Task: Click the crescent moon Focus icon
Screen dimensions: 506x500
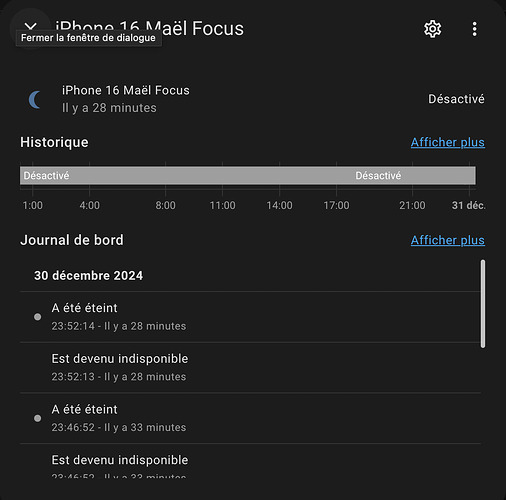Action: click(x=35, y=99)
